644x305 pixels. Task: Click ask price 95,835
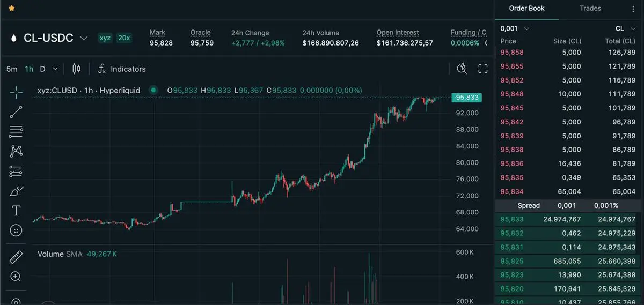tap(511, 177)
